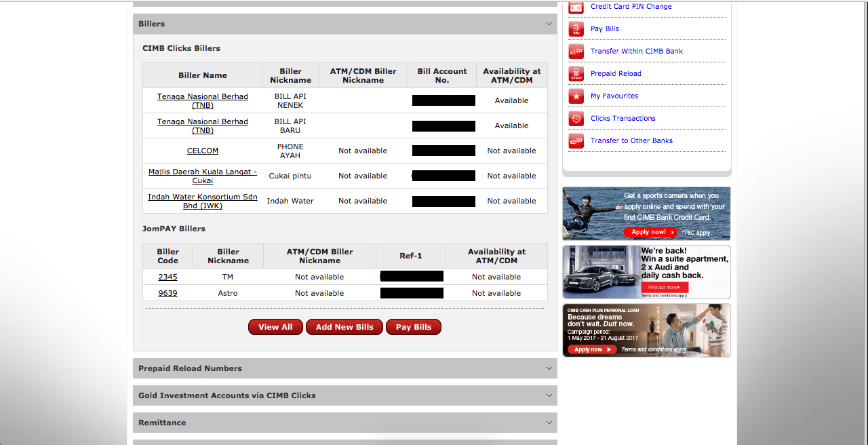Image resolution: width=868 pixels, height=445 pixels.
Task: Click the red Pay Bills button
Action: coord(414,327)
